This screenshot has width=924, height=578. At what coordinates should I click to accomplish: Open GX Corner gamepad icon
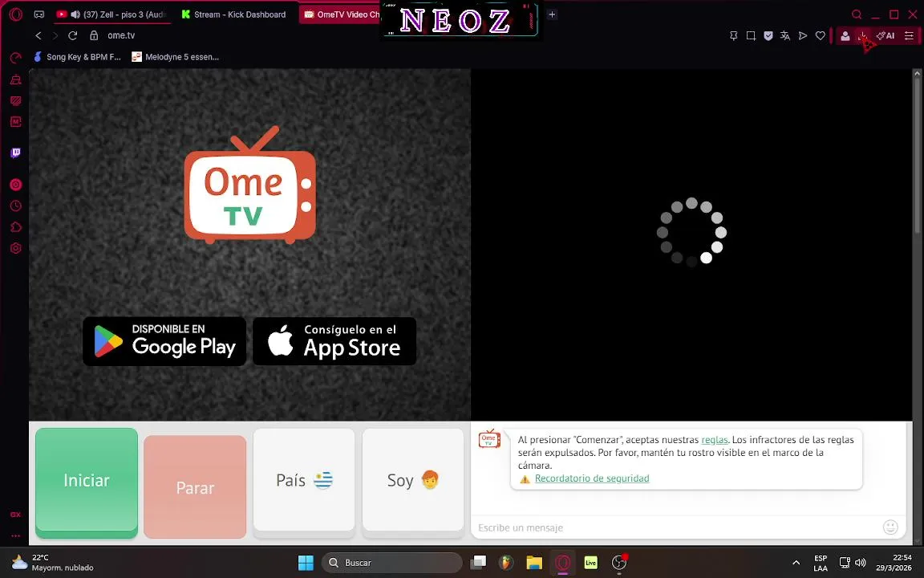pos(38,14)
